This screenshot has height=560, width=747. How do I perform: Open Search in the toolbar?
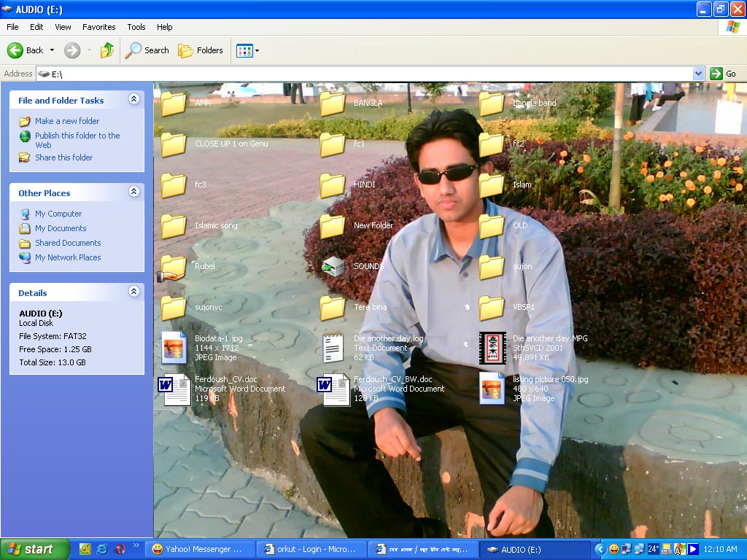tap(147, 50)
